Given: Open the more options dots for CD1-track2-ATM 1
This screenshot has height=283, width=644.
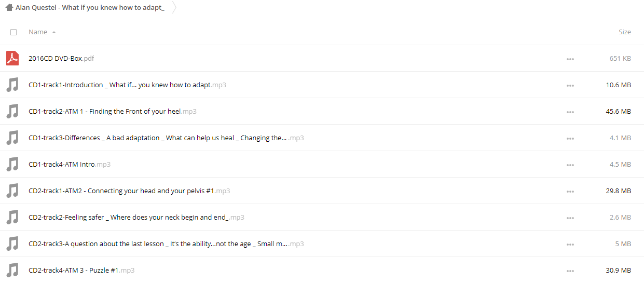Looking at the screenshot, I should (x=570, y=112).
